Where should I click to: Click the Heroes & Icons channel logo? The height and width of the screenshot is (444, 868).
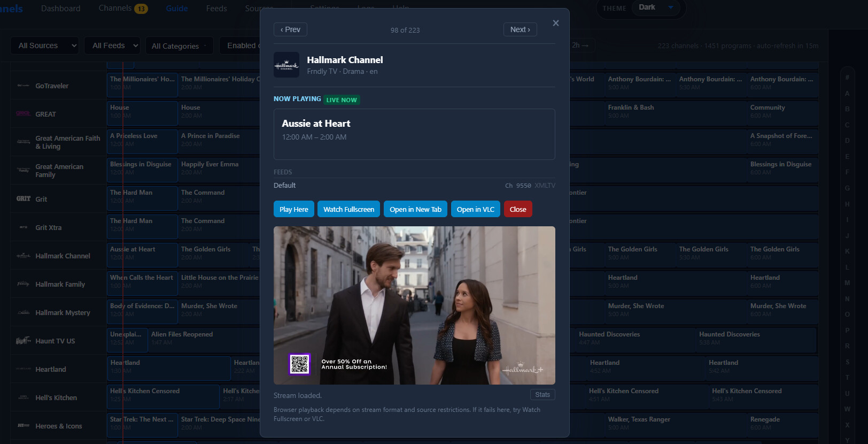point(23,426)
